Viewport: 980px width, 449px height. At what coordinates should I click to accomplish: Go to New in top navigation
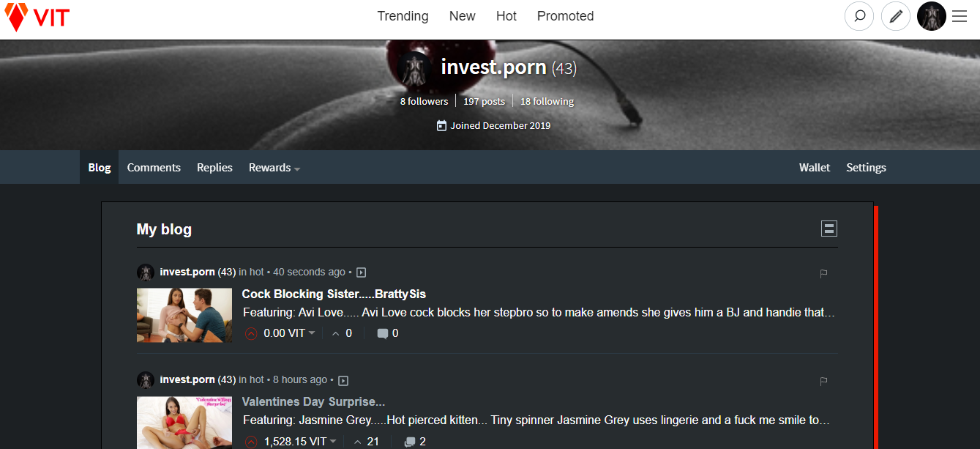(463, 16)
